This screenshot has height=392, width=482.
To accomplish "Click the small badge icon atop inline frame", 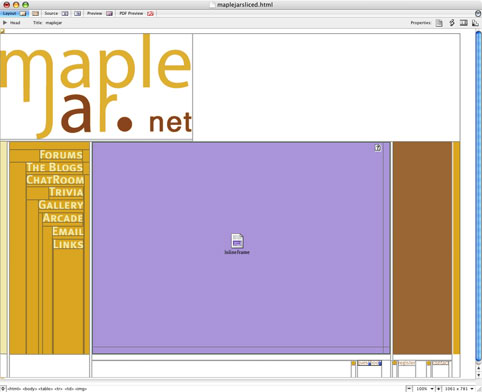I will [378, 148].
